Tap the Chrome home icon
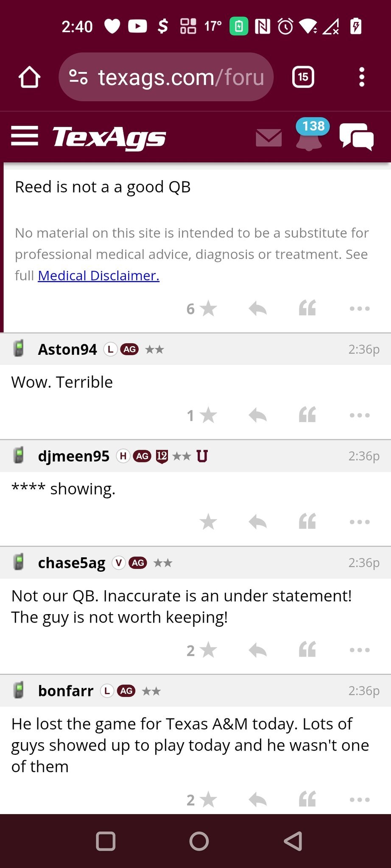The width and height of the screenshot is (391, 868). (x=29, y=77)
